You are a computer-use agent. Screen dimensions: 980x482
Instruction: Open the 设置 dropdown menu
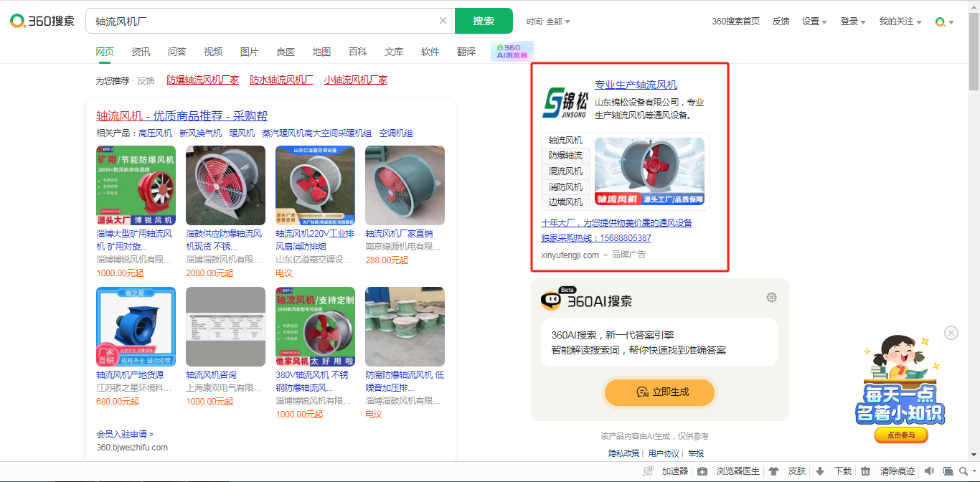(x=814, y=22)
